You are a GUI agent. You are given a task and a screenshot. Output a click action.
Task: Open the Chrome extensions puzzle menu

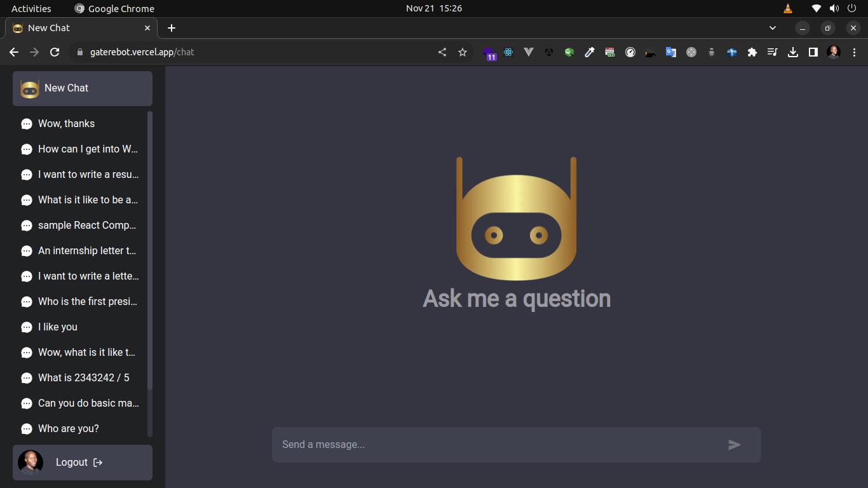click(x=752, y=52)
